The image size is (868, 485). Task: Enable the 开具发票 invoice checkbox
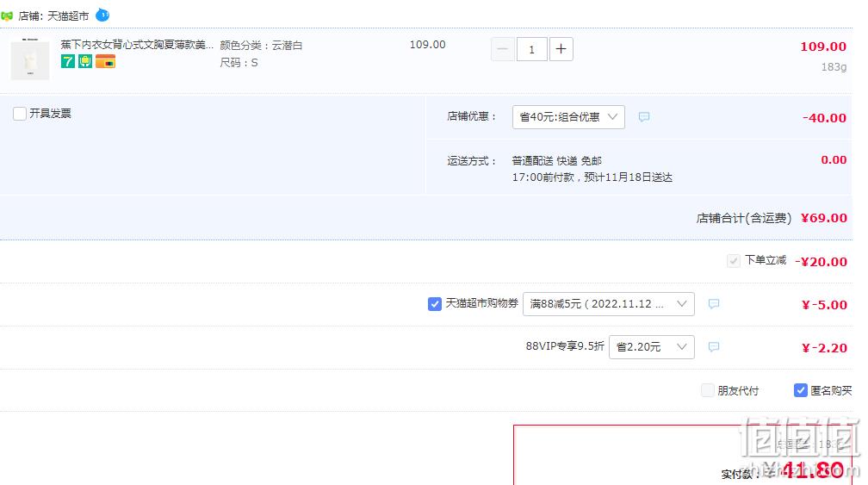(19, 114)
